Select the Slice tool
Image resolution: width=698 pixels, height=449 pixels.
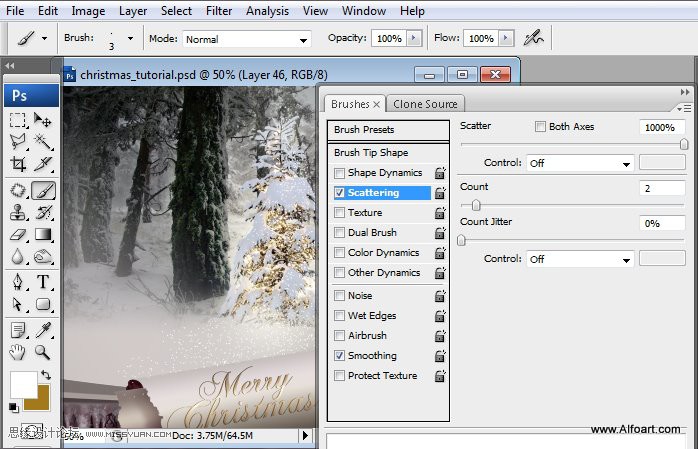click(x=43, y=164)
